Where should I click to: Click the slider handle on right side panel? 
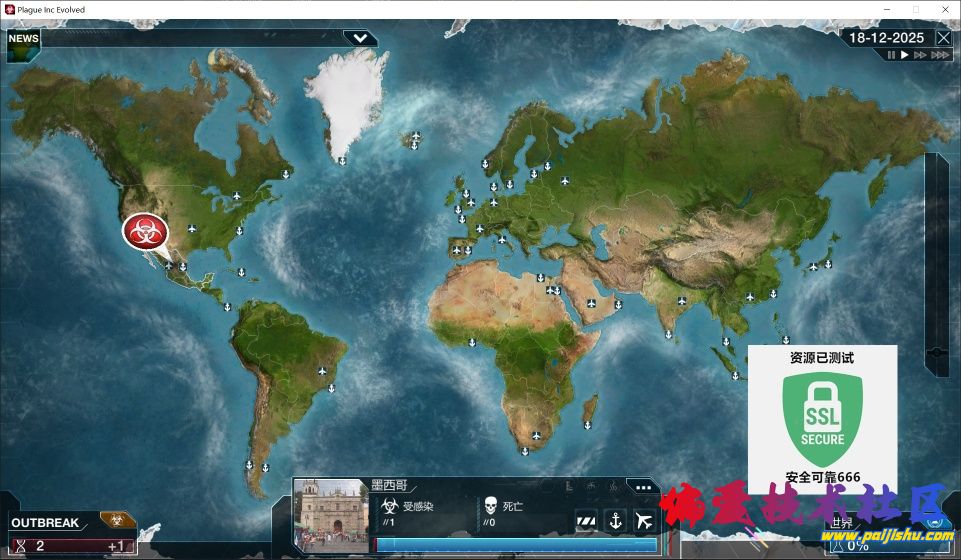[937, 353]
